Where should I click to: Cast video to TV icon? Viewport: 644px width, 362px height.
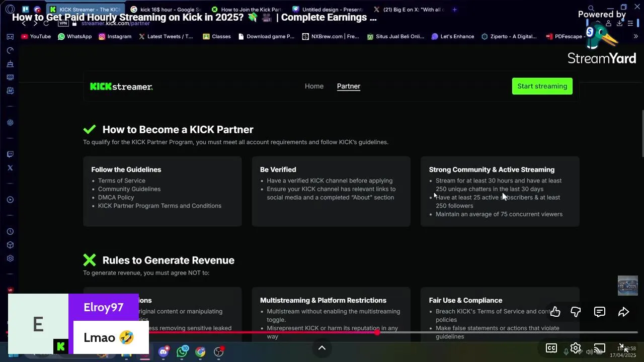[599, 348]
